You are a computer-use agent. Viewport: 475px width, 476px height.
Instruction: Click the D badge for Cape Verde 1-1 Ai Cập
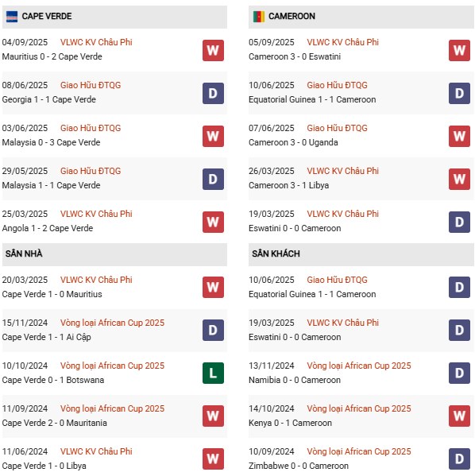pyautogui.click(x=213, y=330)
